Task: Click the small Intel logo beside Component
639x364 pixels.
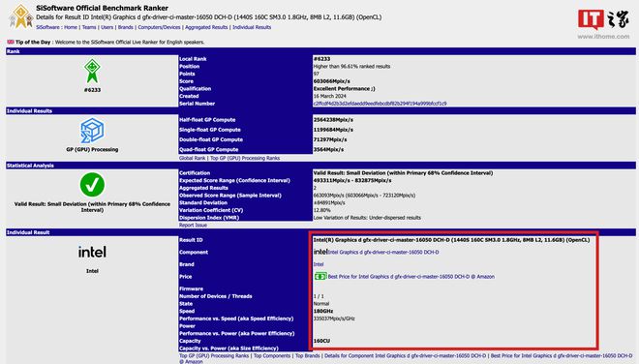Action: pyautogui.click(x=320, y=252)
